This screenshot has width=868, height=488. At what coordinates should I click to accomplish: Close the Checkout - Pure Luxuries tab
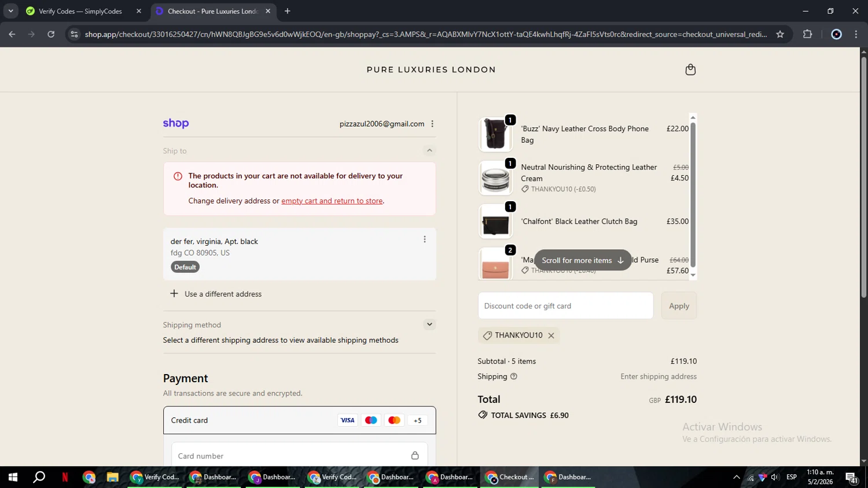click(x=268, y=11)
